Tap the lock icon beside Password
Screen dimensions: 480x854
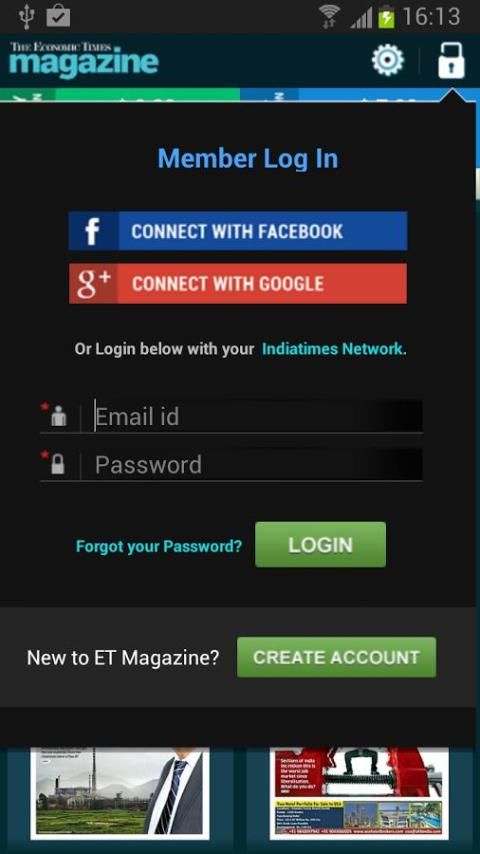pos(58,464)
